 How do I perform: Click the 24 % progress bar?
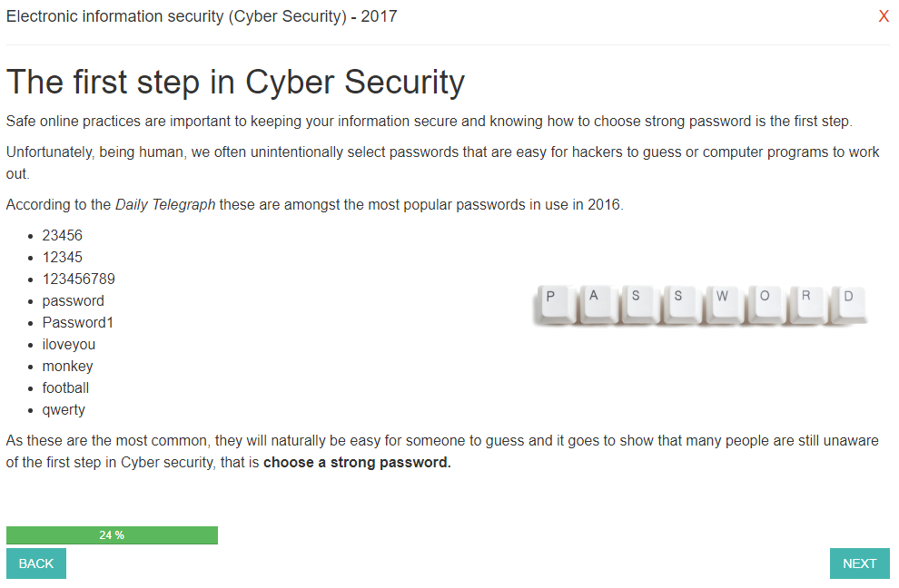pyautogui.click(x=112, y=535)
